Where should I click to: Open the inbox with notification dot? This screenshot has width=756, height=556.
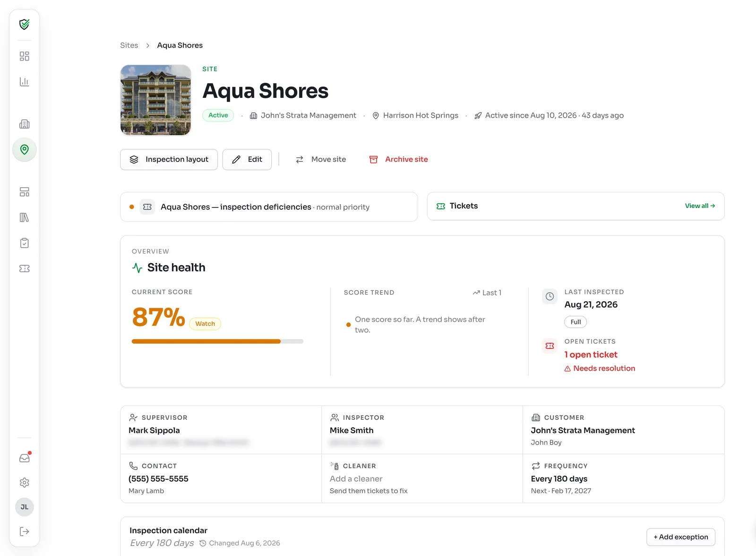point(25,458)
